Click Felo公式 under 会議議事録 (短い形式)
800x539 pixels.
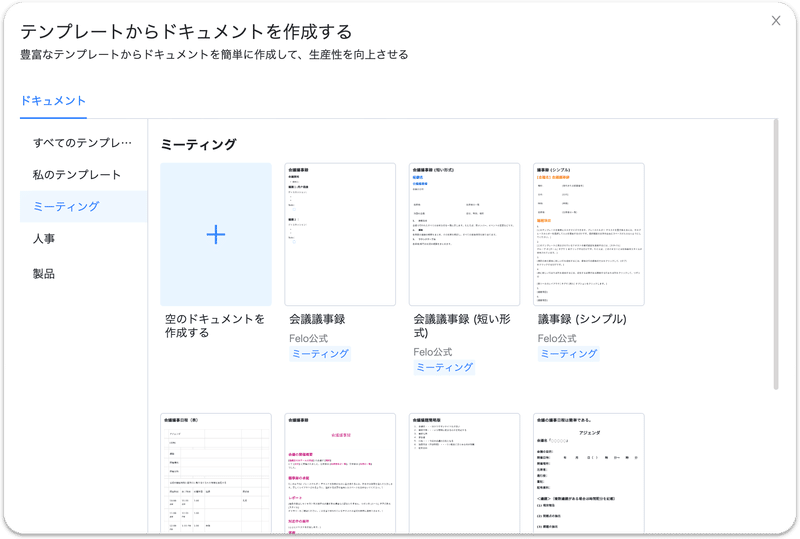(433, 352)
